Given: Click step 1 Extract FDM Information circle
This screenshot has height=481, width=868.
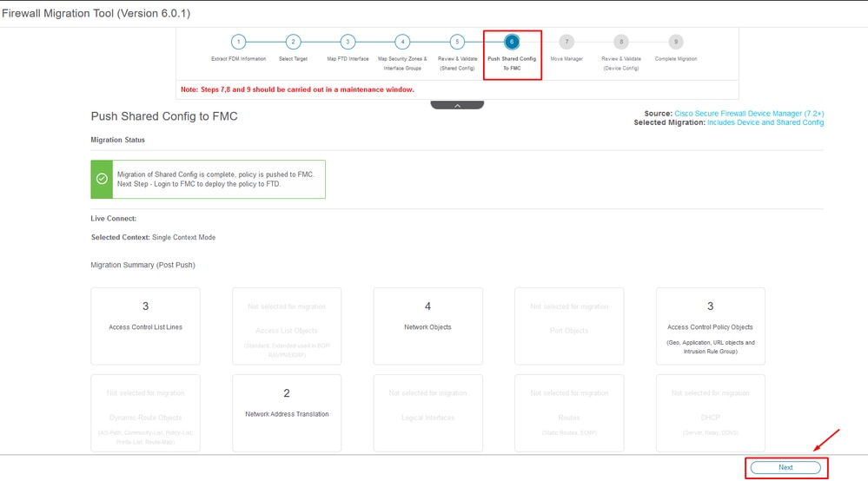Looking at the screenshot, I should pos(239,42).
